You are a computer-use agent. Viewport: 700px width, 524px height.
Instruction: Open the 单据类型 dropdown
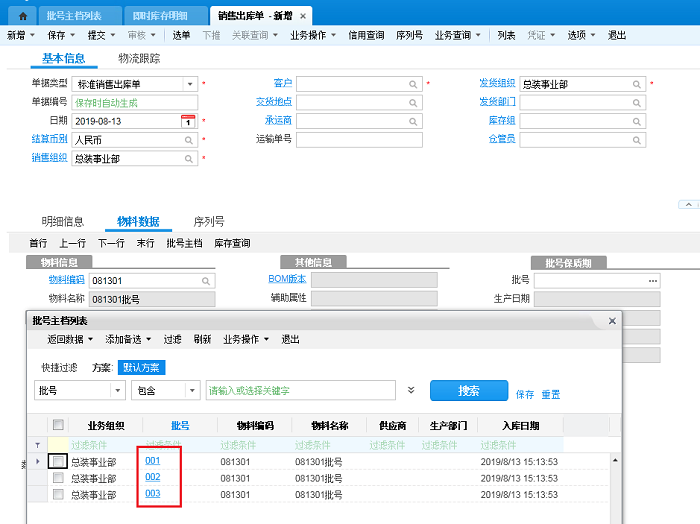pyautogui.click(x=189, y=84)
